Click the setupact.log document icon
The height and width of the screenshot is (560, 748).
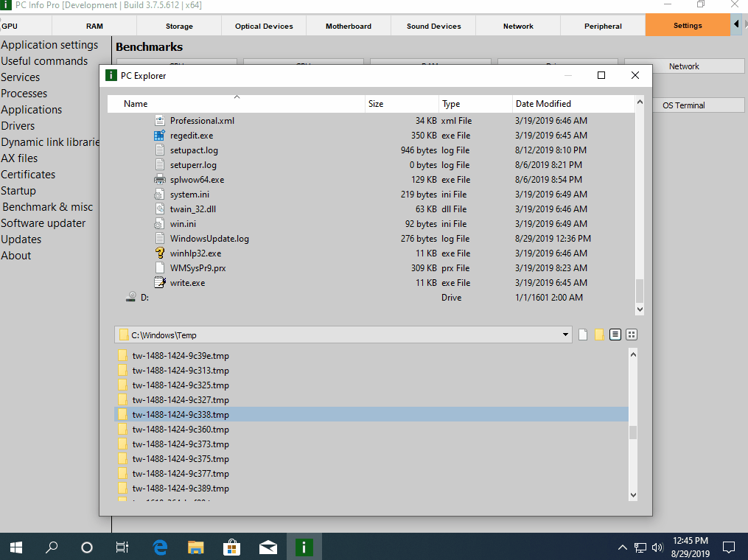[x=160, y=150]
